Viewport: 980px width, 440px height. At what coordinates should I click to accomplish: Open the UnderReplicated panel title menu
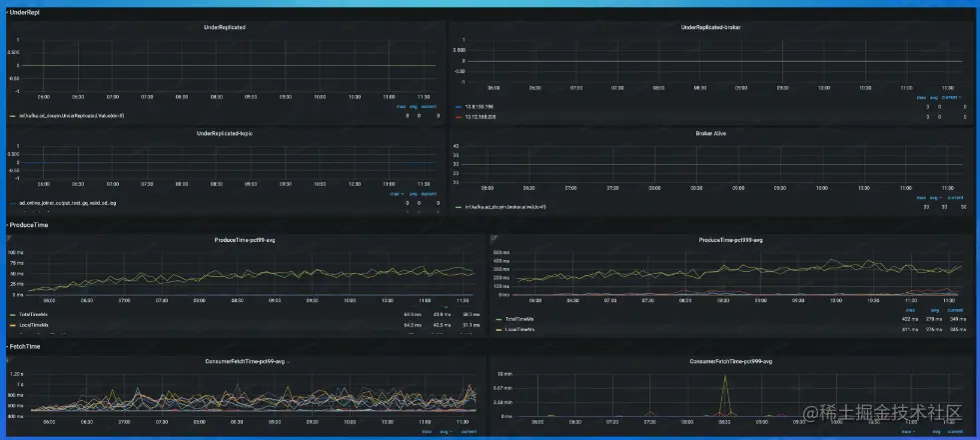coord(225,28)
